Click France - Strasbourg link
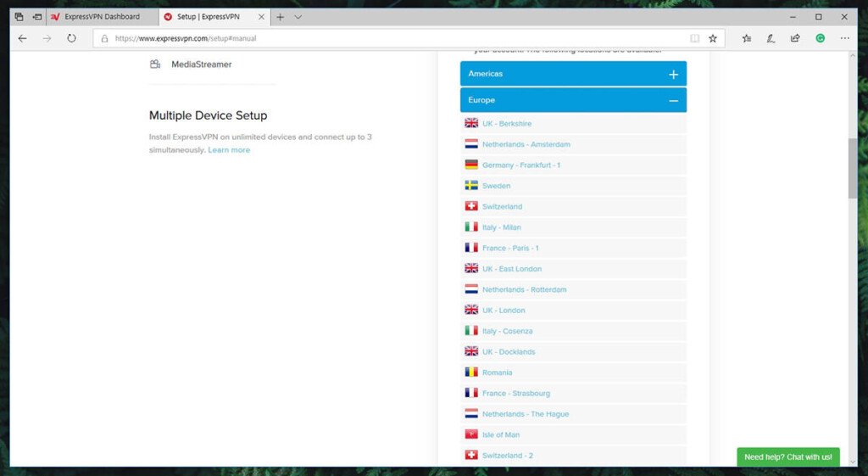The image size is (868, 476). tap(516, 394)
